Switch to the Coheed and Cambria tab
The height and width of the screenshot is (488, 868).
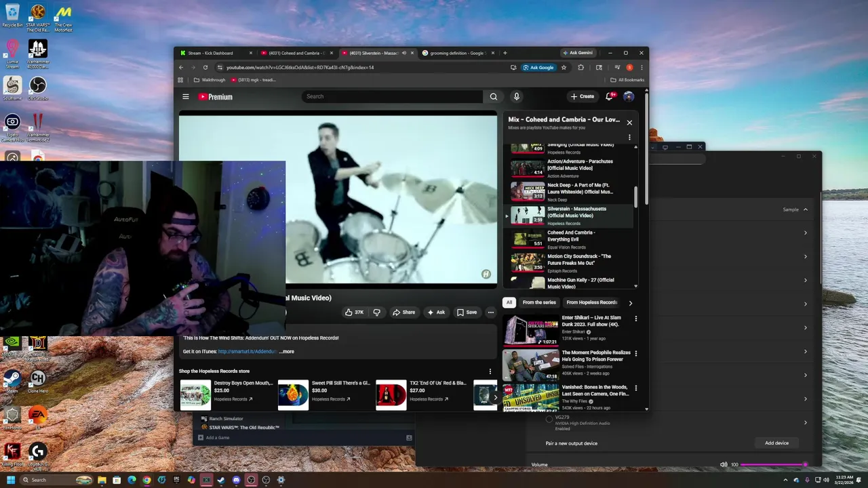tap(297, 53)
